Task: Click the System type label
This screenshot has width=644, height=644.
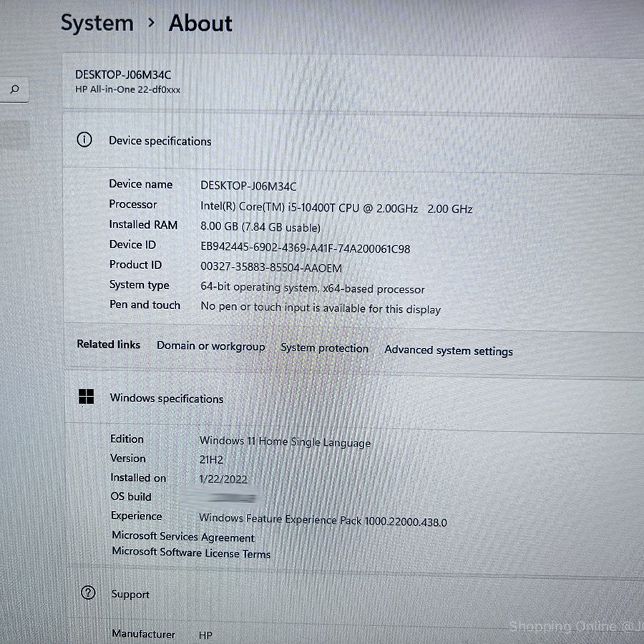Action: 140,285
